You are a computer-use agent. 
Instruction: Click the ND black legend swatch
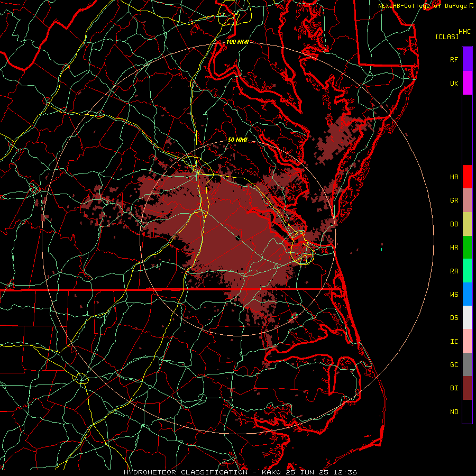(467, 411)
